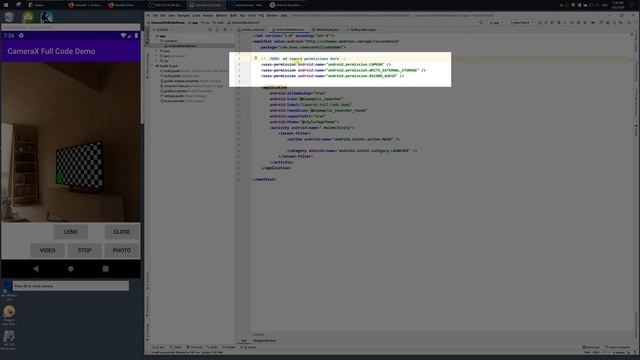Click the Windows Start button
The height and width of the screenshot is (360, 640).
tap(6, 5)
